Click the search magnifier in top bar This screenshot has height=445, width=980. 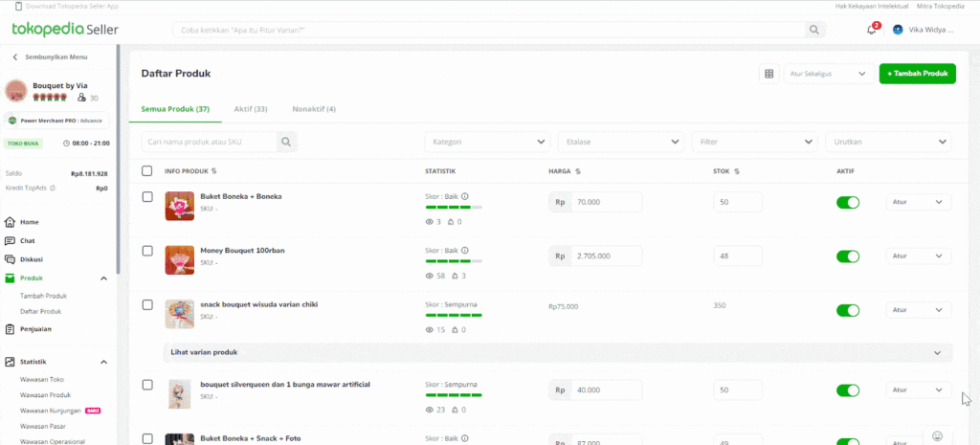tap(813, 30)
